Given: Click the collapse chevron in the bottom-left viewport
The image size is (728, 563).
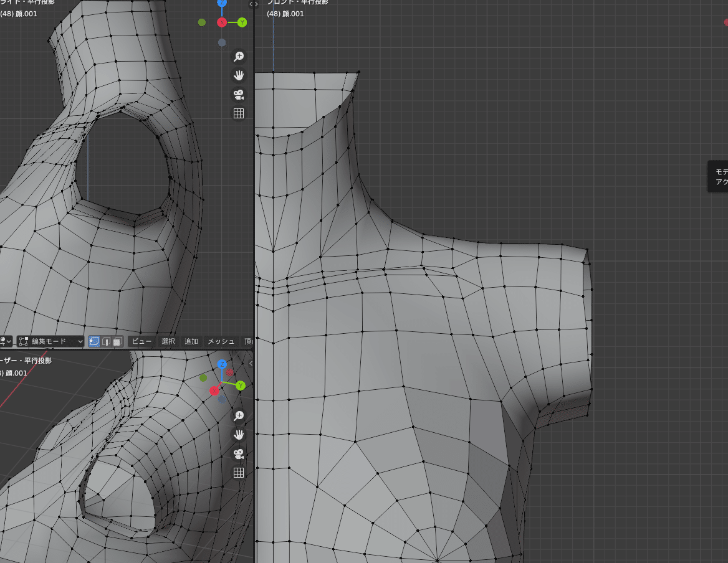Looking at the screenshot, I should coord(252,363).
